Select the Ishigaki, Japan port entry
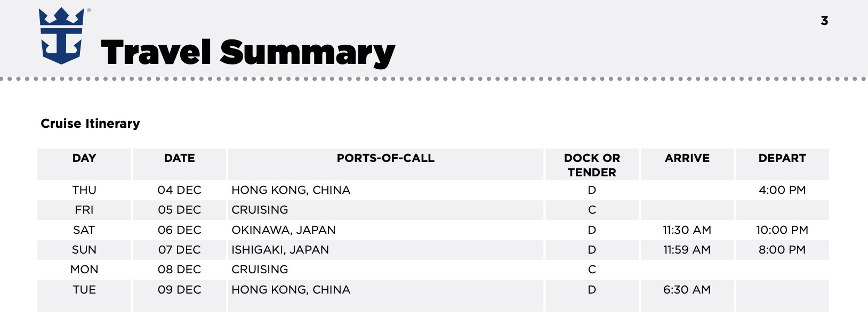 click(x=280, y=250)
